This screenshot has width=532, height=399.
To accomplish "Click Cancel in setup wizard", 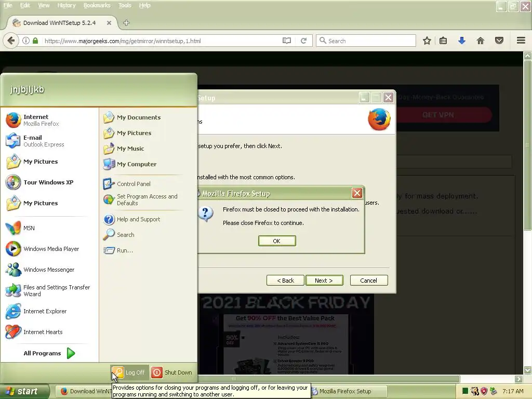I will pos(369,281).
